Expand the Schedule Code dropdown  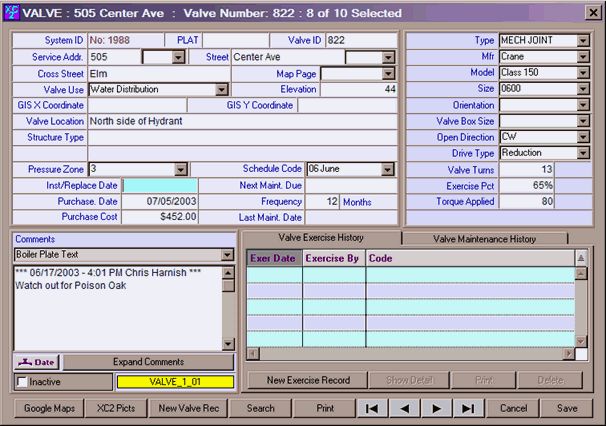pos(388,170)
